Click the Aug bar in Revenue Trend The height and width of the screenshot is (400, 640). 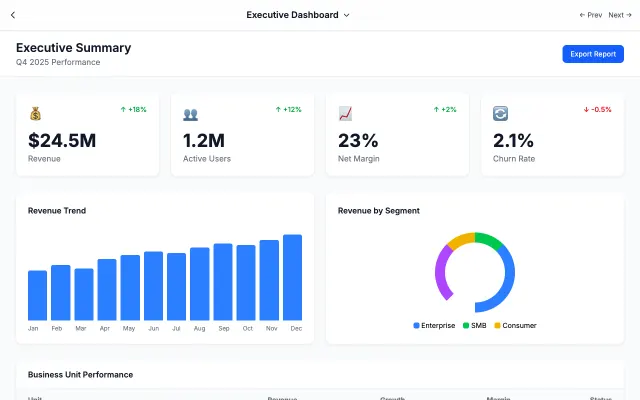[200, 284]
